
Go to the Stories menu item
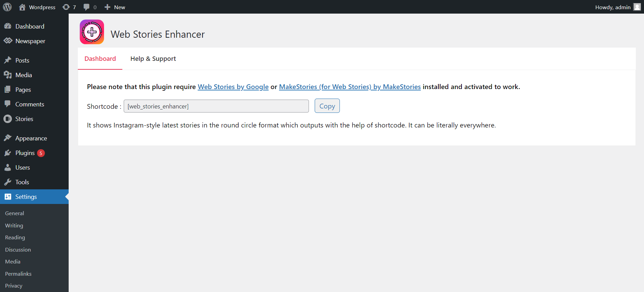tap(24, 119)
